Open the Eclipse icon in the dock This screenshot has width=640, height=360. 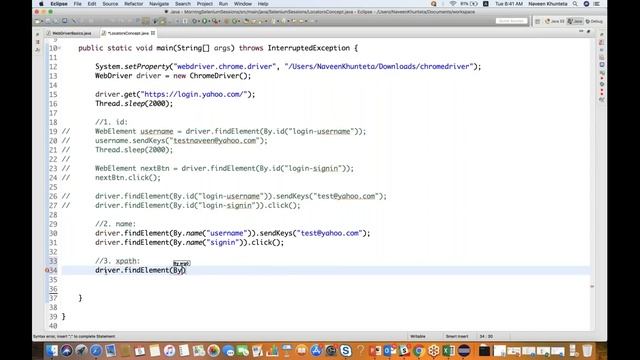[x=464, y=351]
